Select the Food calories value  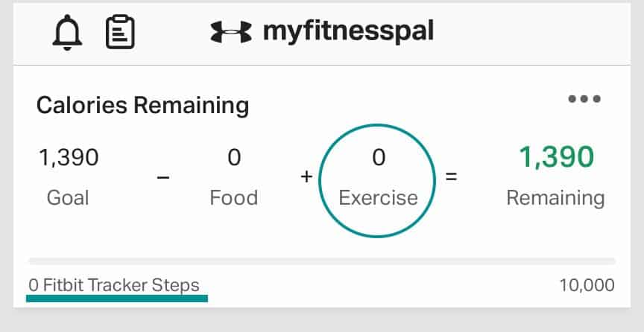click(234, 158)
